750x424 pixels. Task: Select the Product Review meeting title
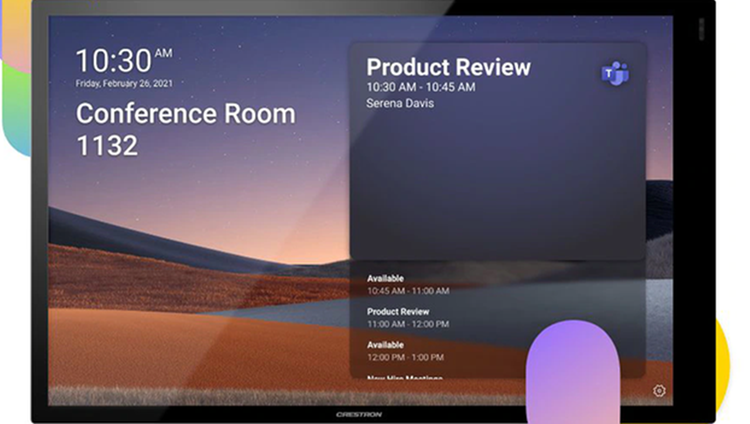coord(448,67)
